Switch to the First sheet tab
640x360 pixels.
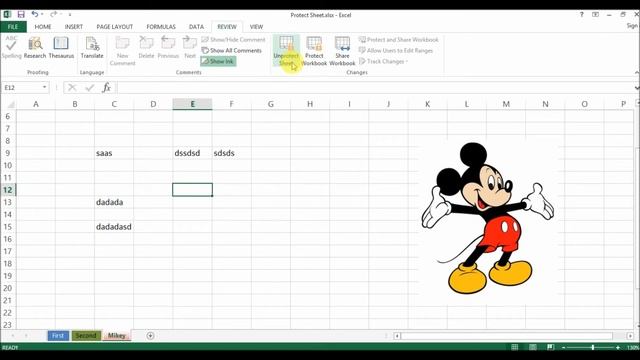(x=58, y=336)
